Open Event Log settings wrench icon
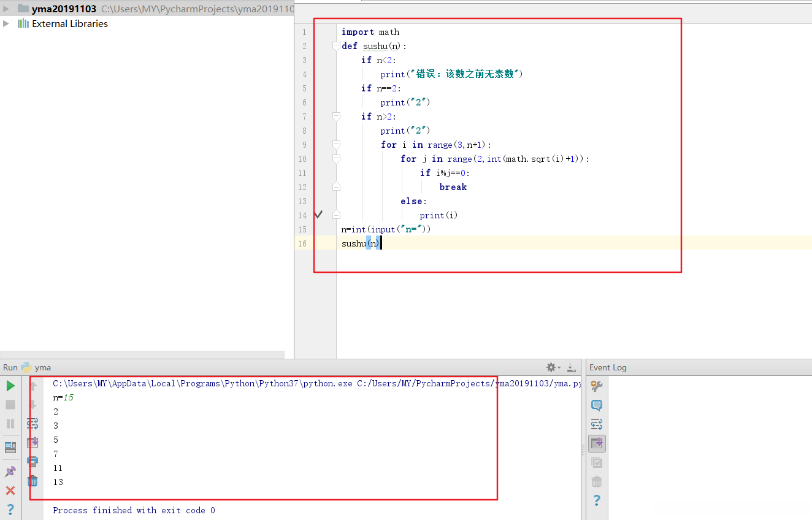The width and height of the screenshot is (812, 520). (x=596, y=386)
